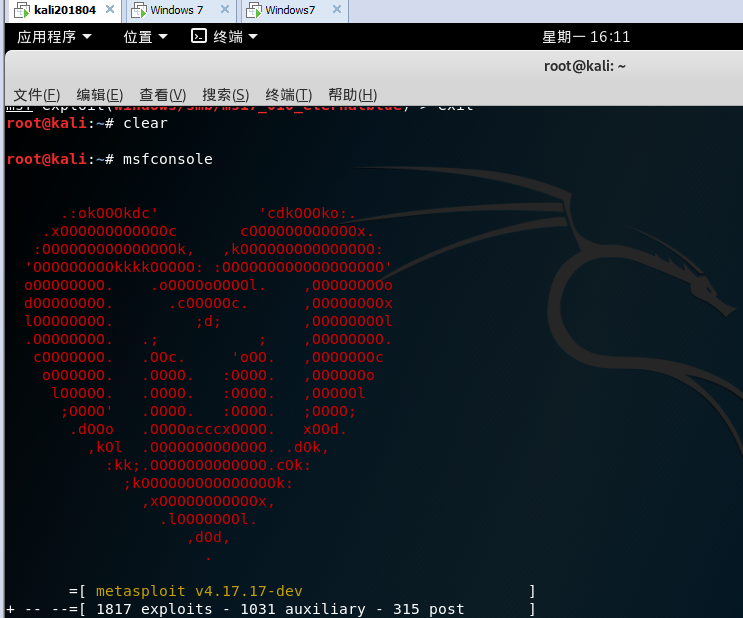Open the 应用程序 applications menu
743x618 pixels.
54,36
